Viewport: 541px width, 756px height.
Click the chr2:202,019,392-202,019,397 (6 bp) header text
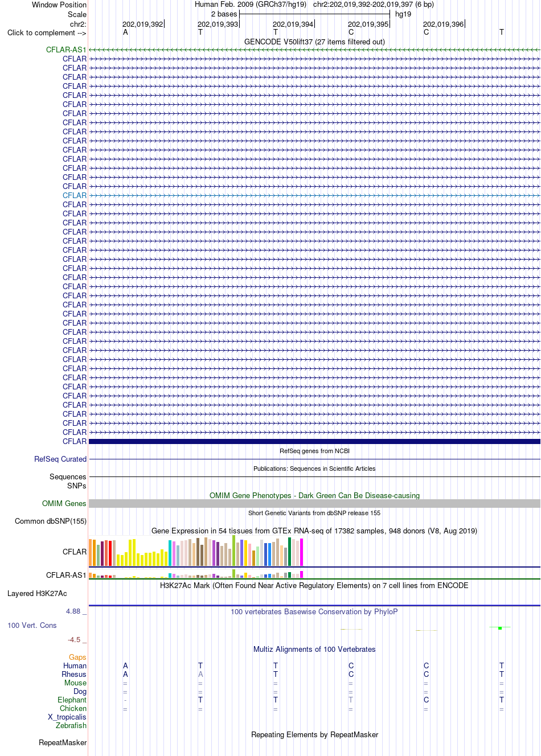pyautogui.click(x=374, y=5)
